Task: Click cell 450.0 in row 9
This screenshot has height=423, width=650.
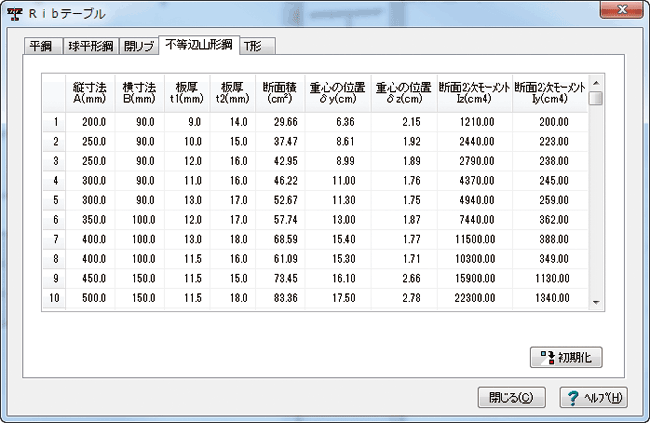Action: 90,278
